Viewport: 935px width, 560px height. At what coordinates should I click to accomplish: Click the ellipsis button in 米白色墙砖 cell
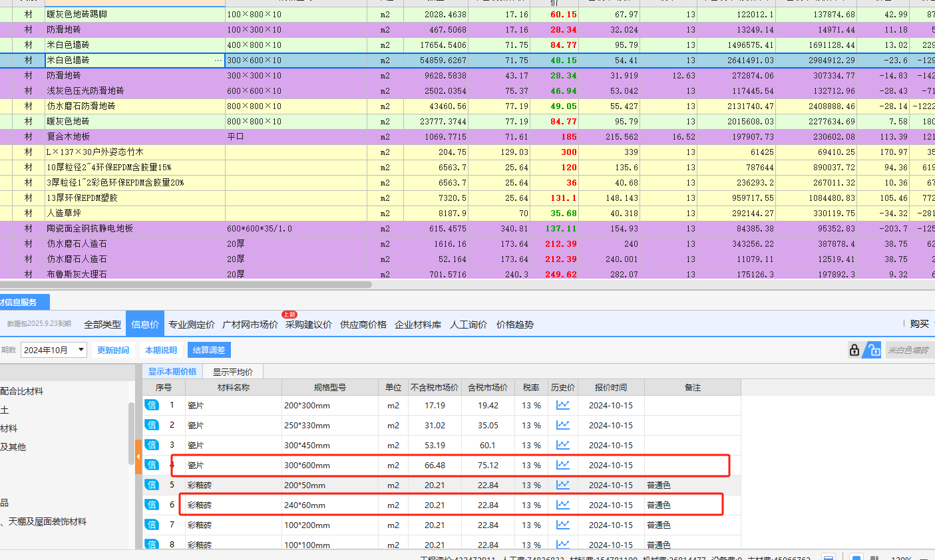218,61
